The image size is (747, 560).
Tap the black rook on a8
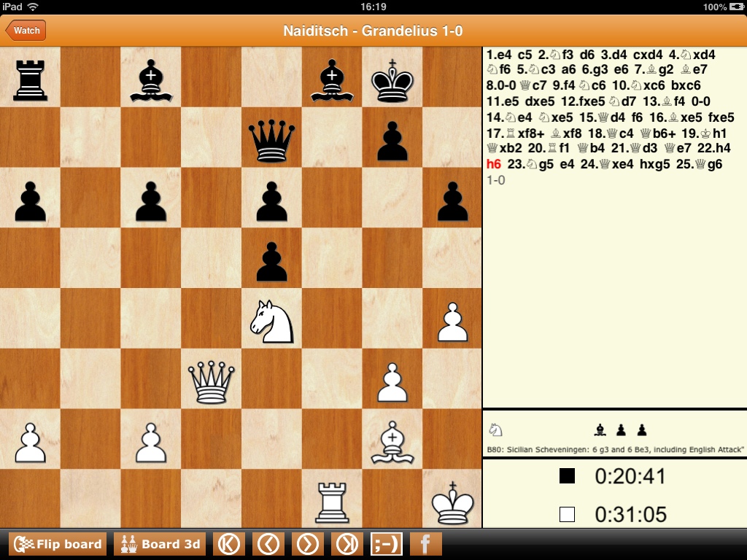point(30,79)
